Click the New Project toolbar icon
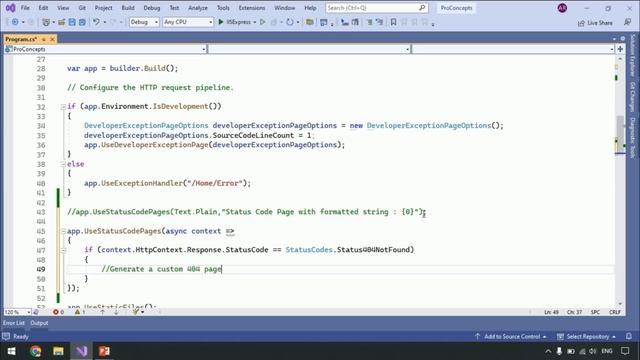 46,22
